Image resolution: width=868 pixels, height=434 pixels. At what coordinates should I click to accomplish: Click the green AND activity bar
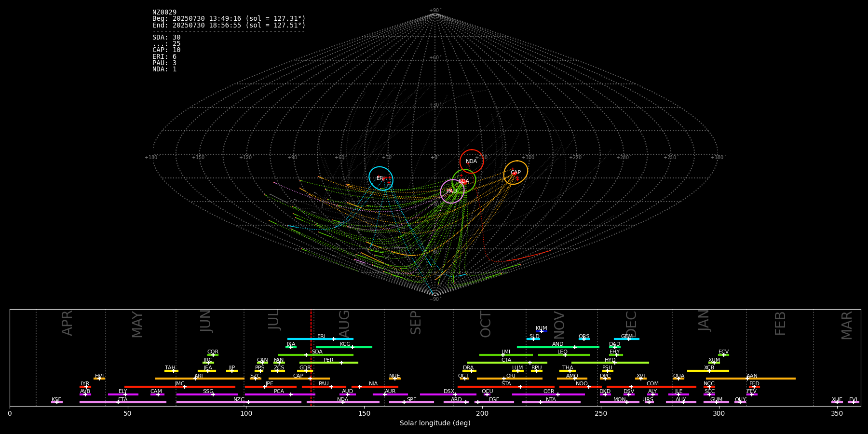[558, 347]
